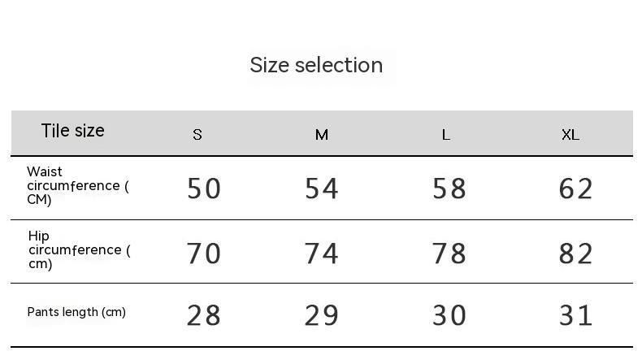The height and width of the screenshot is (364, 642).
Task: Click hip value 70 for size S
Action: tap(204, 253)
